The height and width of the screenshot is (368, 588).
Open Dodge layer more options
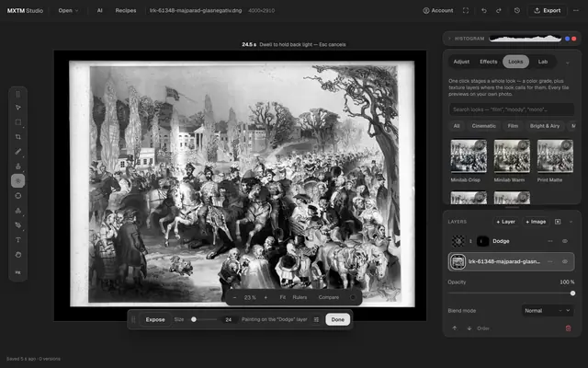click(550, 241)
